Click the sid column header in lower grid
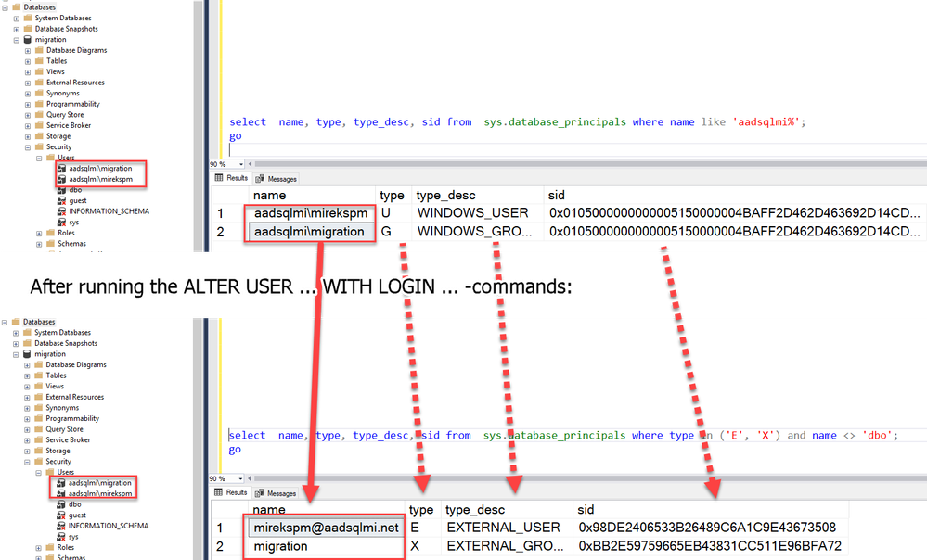 (x=711, y=509)
